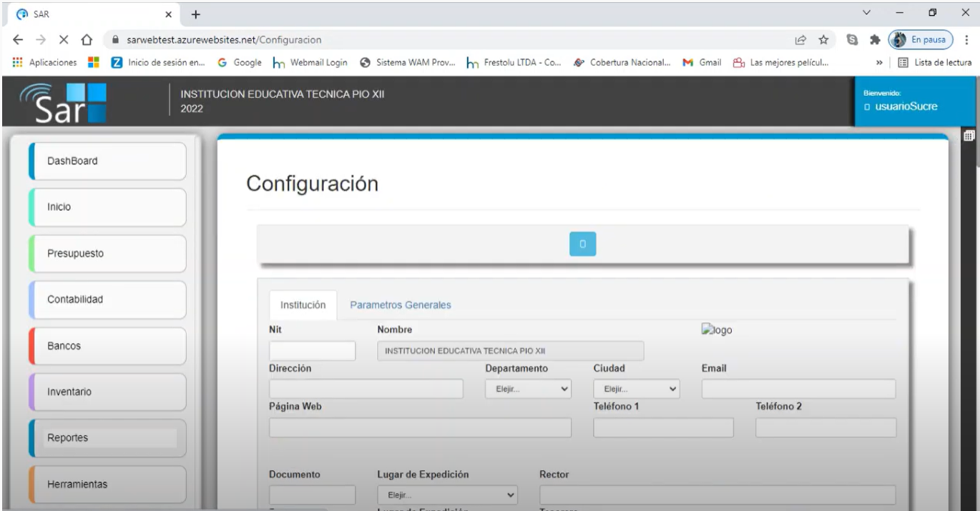Navigate to Reportes in the sidebar
Image resolution: width=980 pixels, height=511 pixels.
click(x=107, y=438)
